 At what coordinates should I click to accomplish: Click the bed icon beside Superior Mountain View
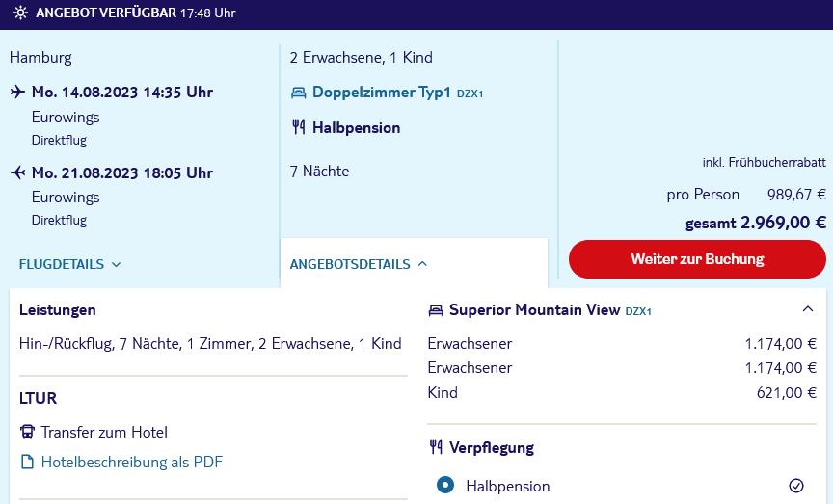tap(436, 310)
